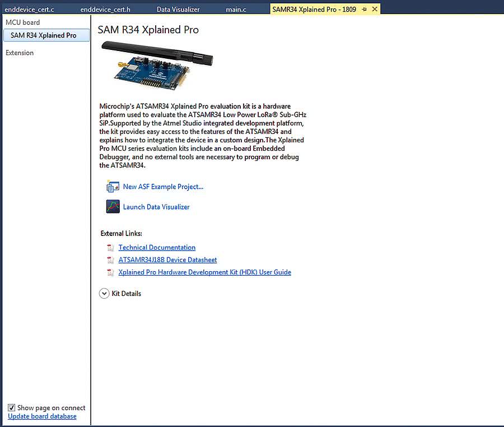Click the Data Visualizer graph icon

pyautogui.click(x=113, y=207)
